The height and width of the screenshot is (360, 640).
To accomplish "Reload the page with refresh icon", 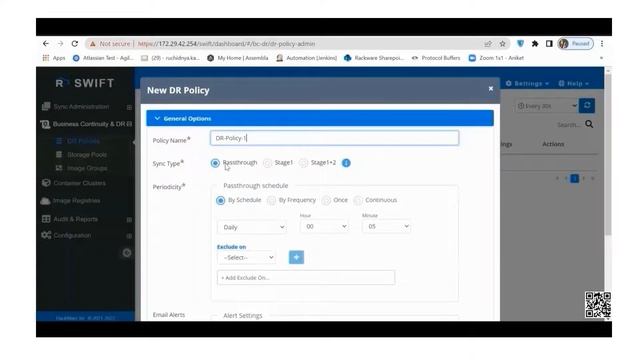I will click(x=75, y=44).
